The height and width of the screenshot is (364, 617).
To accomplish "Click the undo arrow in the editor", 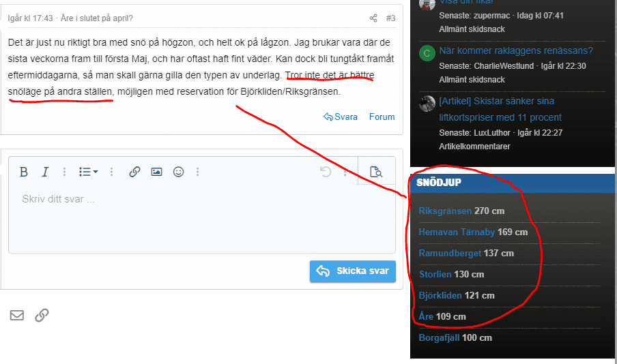I will pos(326,172).
